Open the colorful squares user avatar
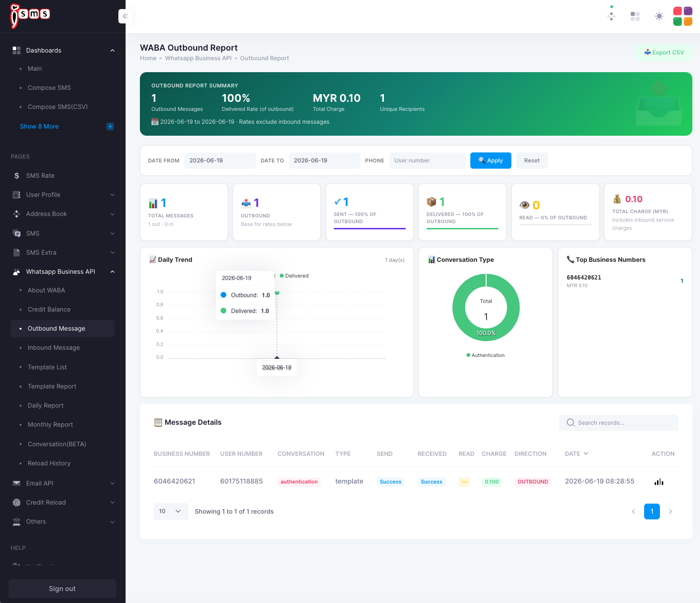This screenshot has width=700, height=603. pos(683,16)
